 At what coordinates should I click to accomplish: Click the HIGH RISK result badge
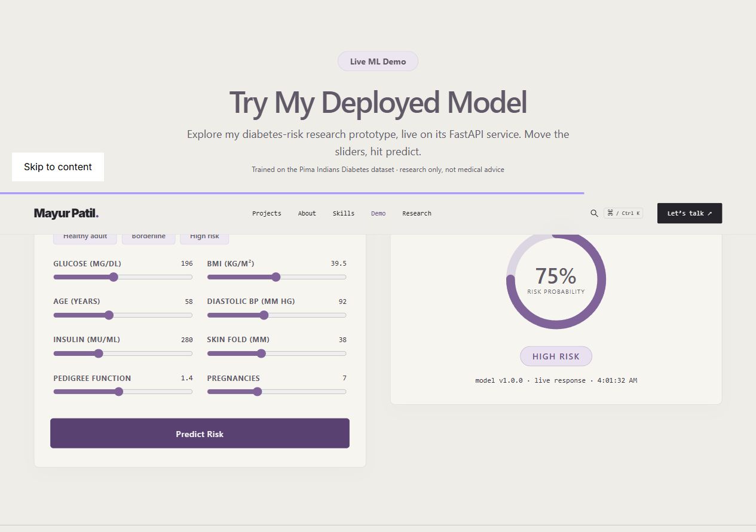pos(556,356)
